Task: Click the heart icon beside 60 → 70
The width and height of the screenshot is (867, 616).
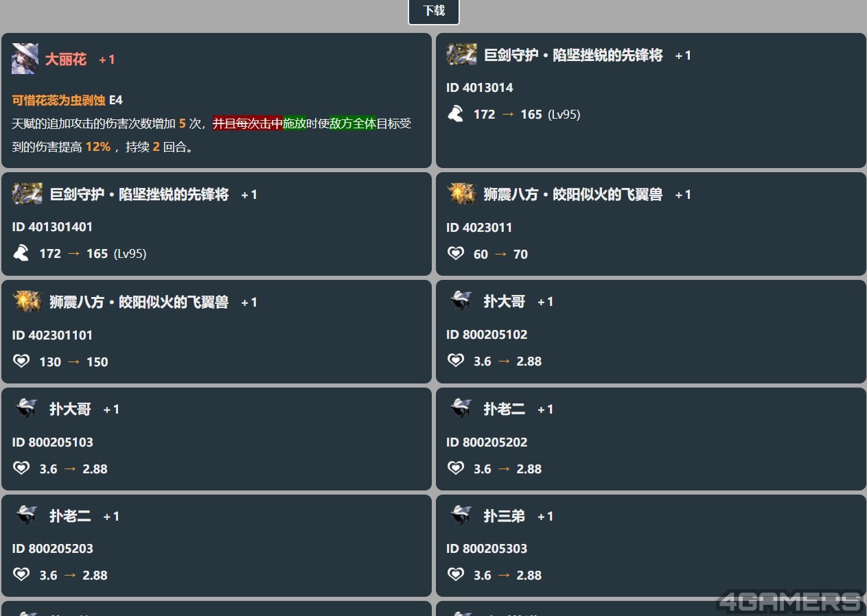Action: click(456, 254)
